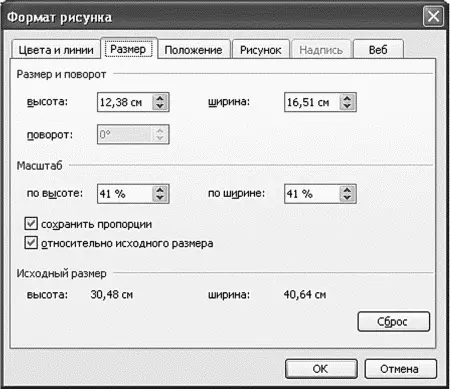Viewport: 450px width, 389px height.
Task: Select the Рисунок tab
Action: click(261, 50)
